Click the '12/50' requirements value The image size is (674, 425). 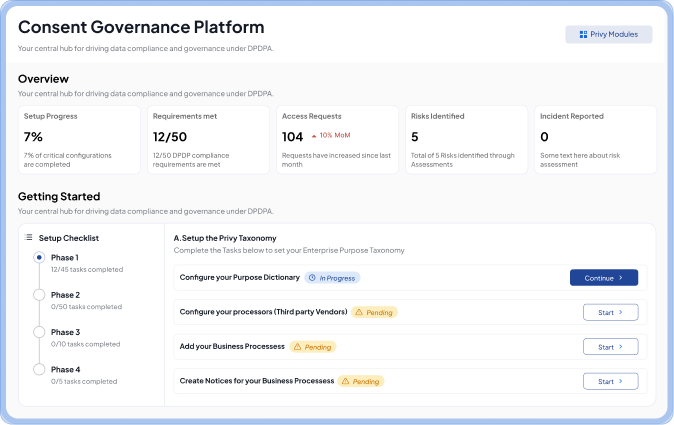170,137
